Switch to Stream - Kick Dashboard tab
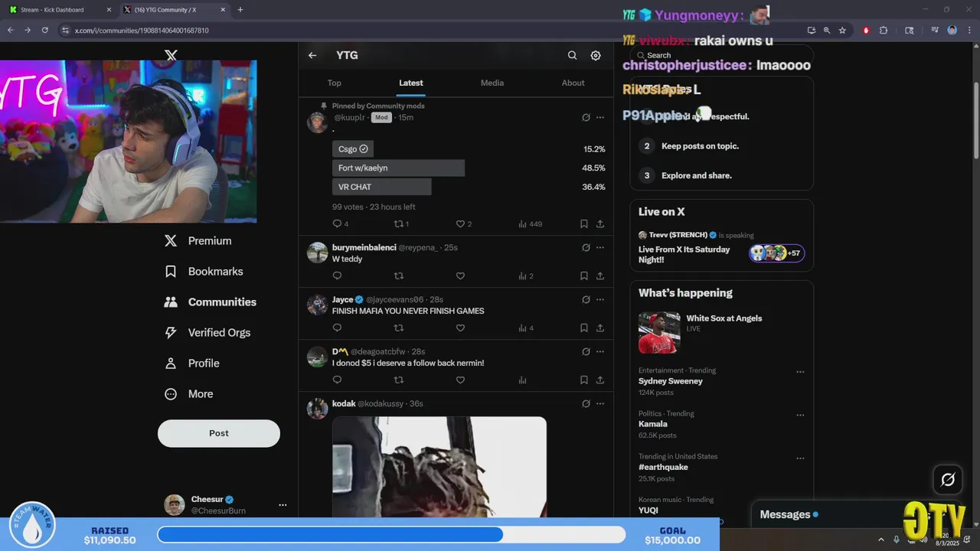 58,10
